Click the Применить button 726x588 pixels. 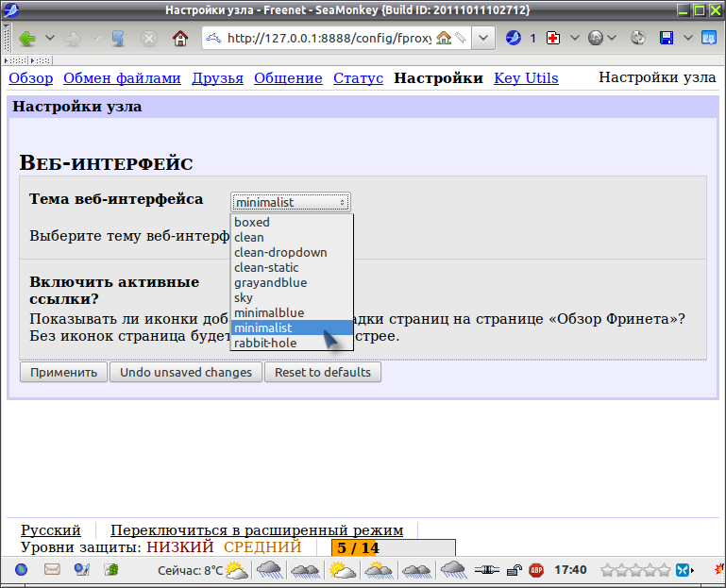(x=63, y=372)
